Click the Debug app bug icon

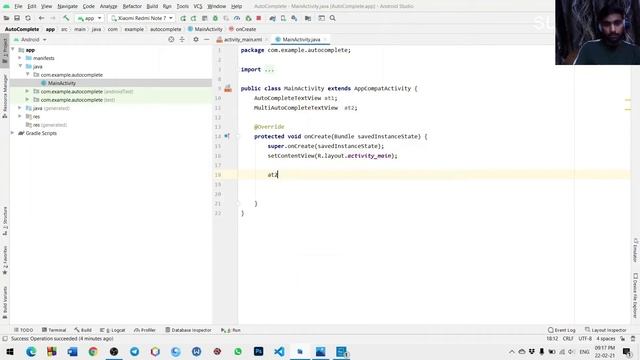[215, 18]
